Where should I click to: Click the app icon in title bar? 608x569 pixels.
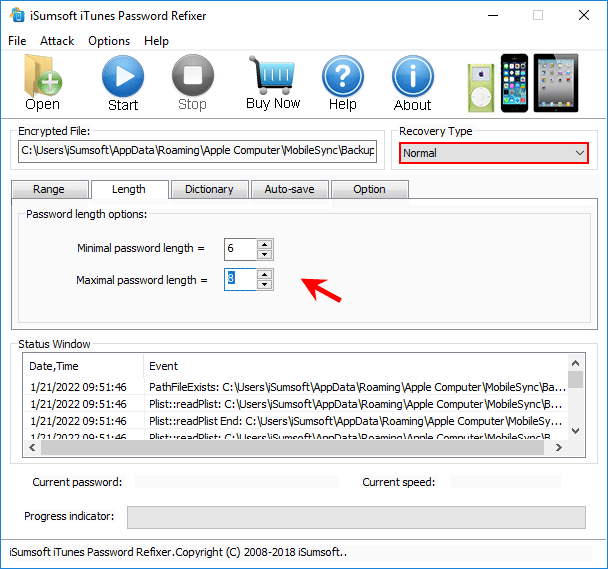[x=17, y=16]
